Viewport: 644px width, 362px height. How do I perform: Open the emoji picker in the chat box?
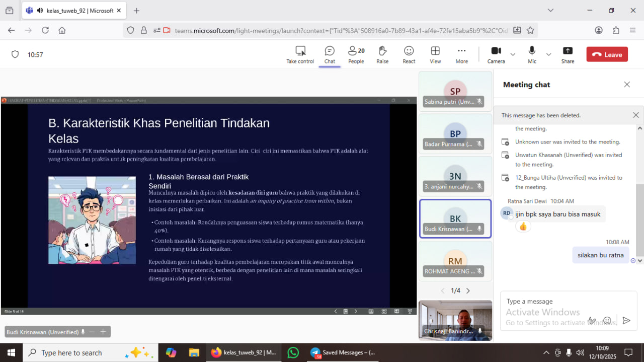[608, 321]
